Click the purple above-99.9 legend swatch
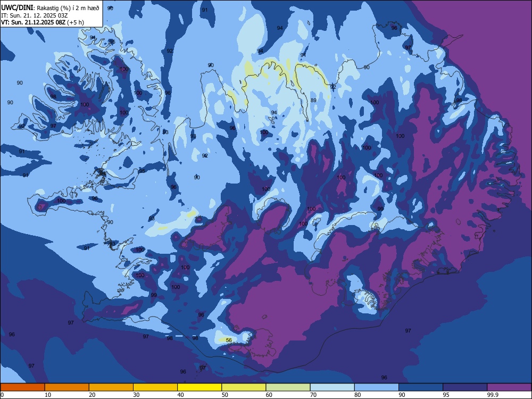This screenshot has height=399, width=532. (x=509, y=387)
